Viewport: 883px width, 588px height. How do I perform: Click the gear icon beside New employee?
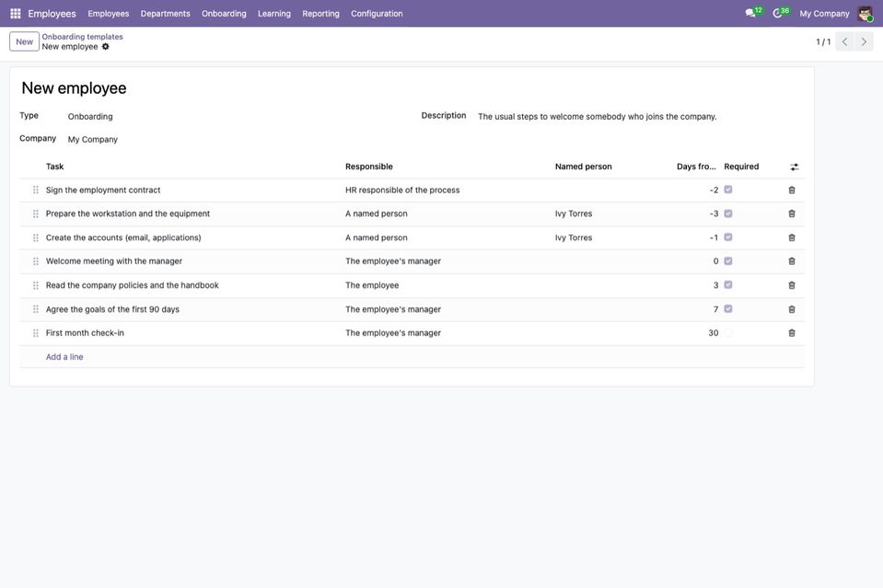coord(105,47)
